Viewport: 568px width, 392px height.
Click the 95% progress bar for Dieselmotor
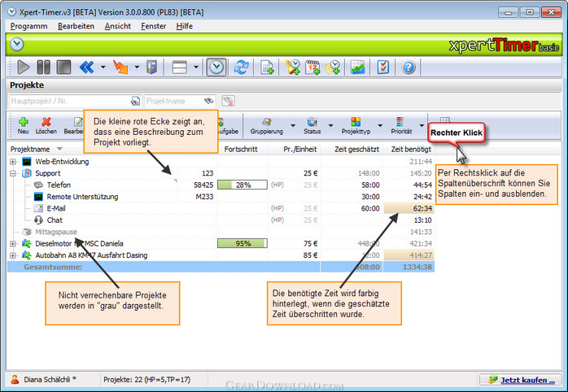242,244
